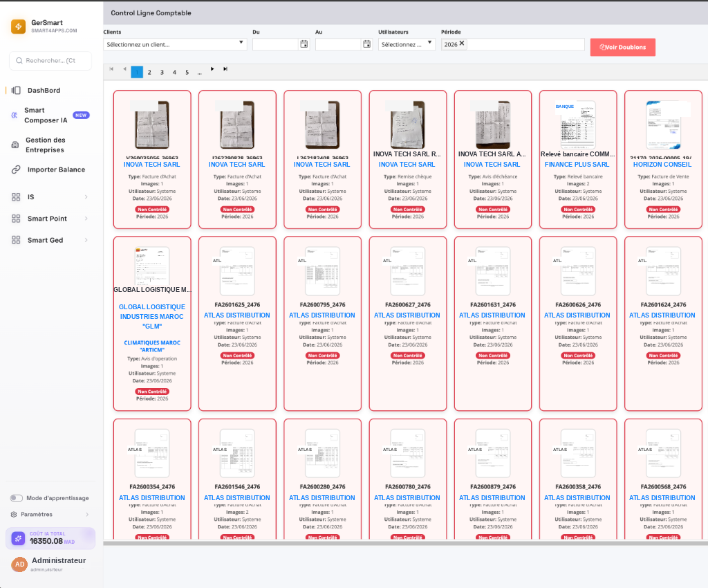The height and width of the screenshot is (588, 708).
Task: Go to next page arrow
Action: [x=212, y=69]
